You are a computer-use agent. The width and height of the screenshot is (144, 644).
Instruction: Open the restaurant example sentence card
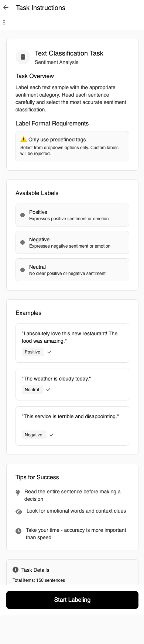coord(72,343)
